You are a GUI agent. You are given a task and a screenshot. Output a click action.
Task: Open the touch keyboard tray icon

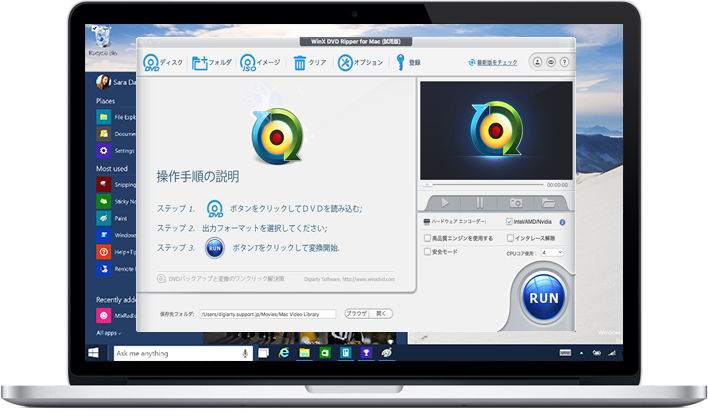(x=565, y=353)
